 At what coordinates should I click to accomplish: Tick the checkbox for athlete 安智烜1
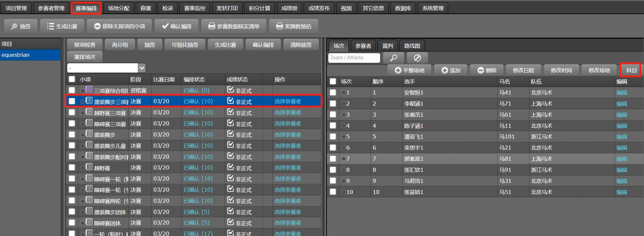[x=333, y=92]
